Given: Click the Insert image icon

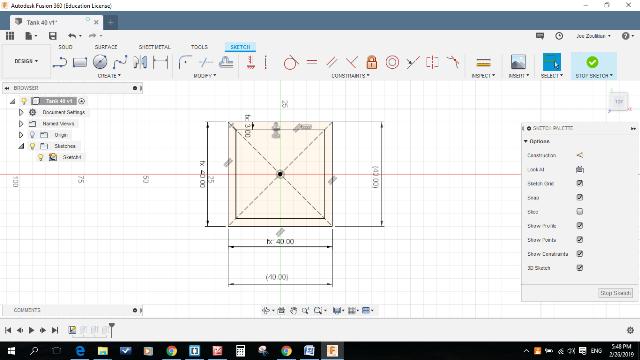Looking at the screenshot, I should pyautogui.click(x=518, y=62).
